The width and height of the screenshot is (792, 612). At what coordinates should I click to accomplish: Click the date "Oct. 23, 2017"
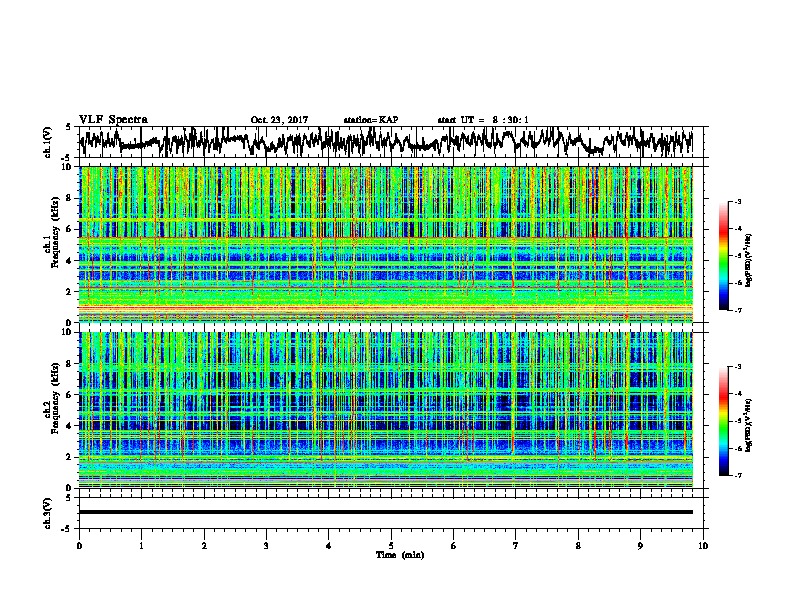point(279,120)
